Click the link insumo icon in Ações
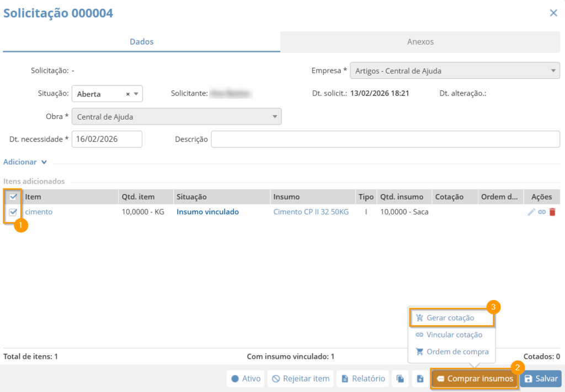 tap(542, 212)
